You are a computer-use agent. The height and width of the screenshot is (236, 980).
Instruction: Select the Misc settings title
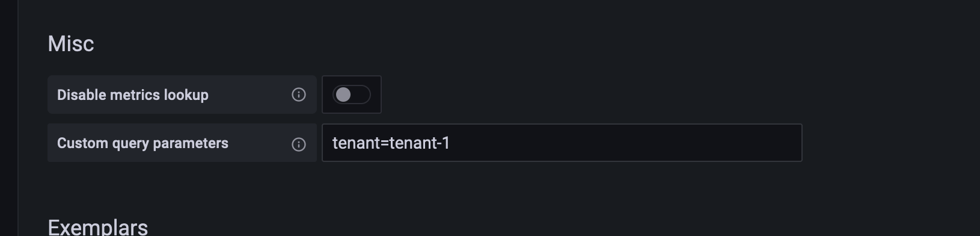click(x=71, y=43)
